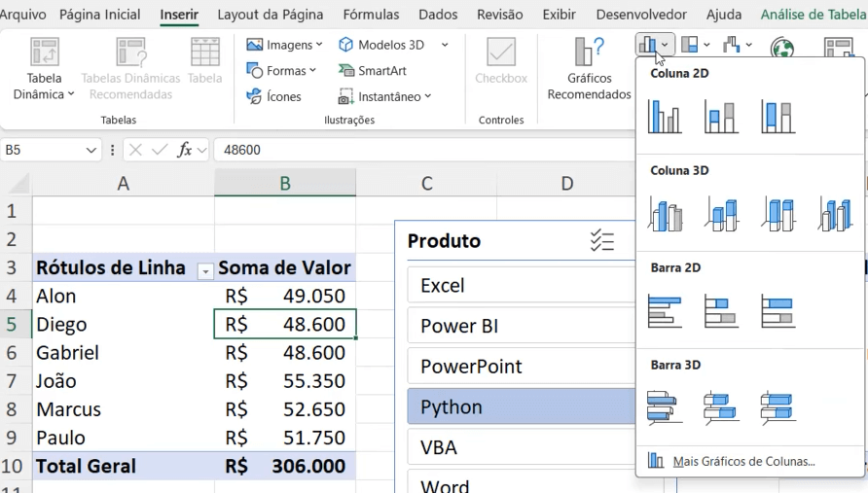Select the 3D 100% Stacked Column chart
This screenshot has height=493, width=868.
tap(778, 214)
